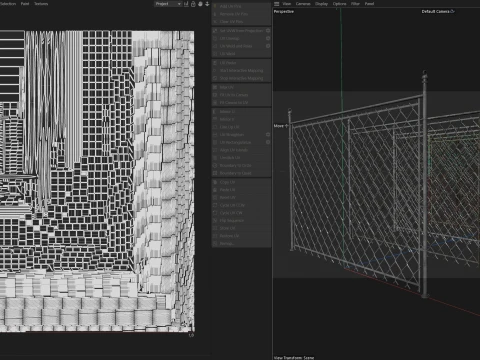
Task: Stop Interactive Mapping
Action: pyautogui.click(x=241, y=78)
